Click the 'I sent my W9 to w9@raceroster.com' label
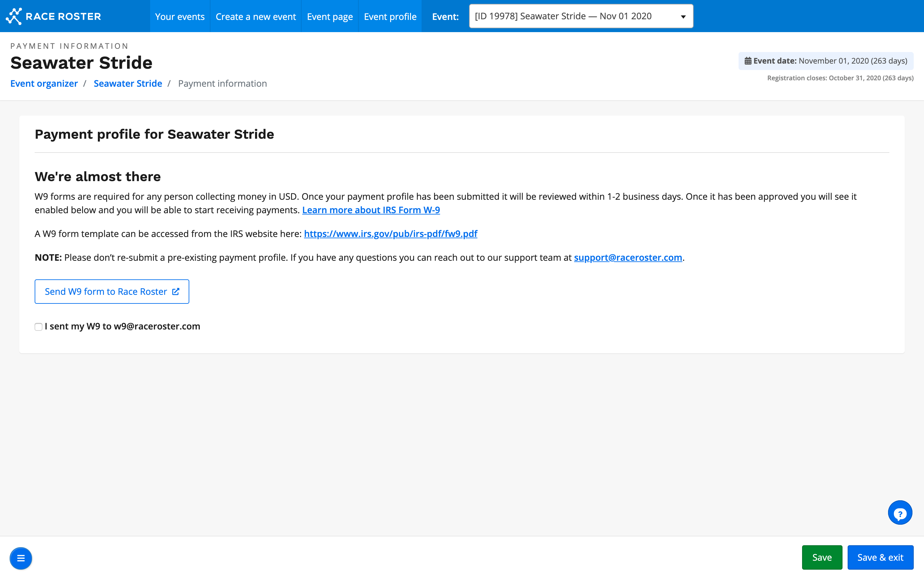This screenshot has height=578, width=924. (122, 326)
